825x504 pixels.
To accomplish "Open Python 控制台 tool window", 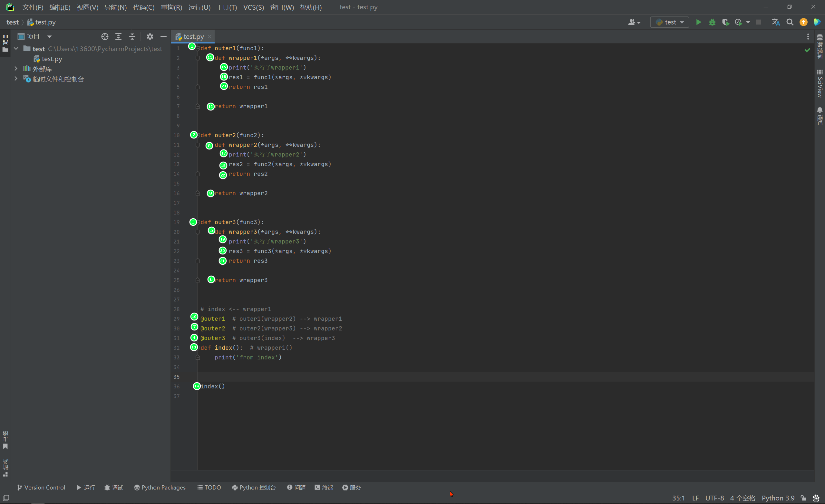I will 254,488.
